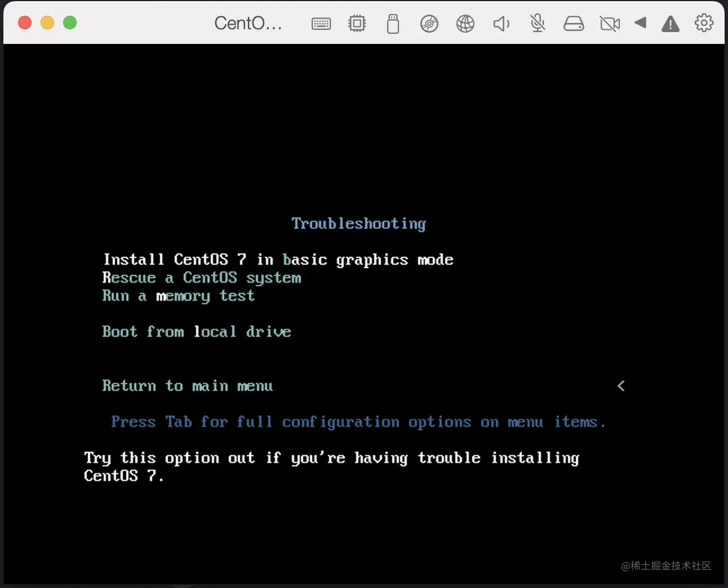This screenshot has width=728, height=588.
Task: Click the 'Try this option out' description text
Action: [x=331, y=466]
